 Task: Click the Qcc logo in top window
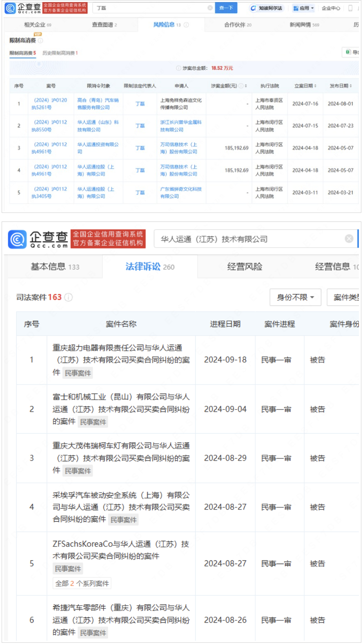tap(23, 8)
